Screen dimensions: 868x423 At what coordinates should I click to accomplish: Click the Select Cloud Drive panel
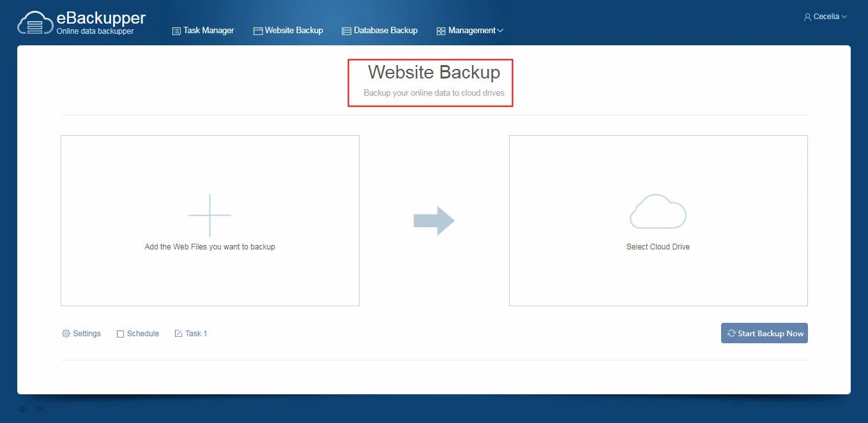coord(658,221)
